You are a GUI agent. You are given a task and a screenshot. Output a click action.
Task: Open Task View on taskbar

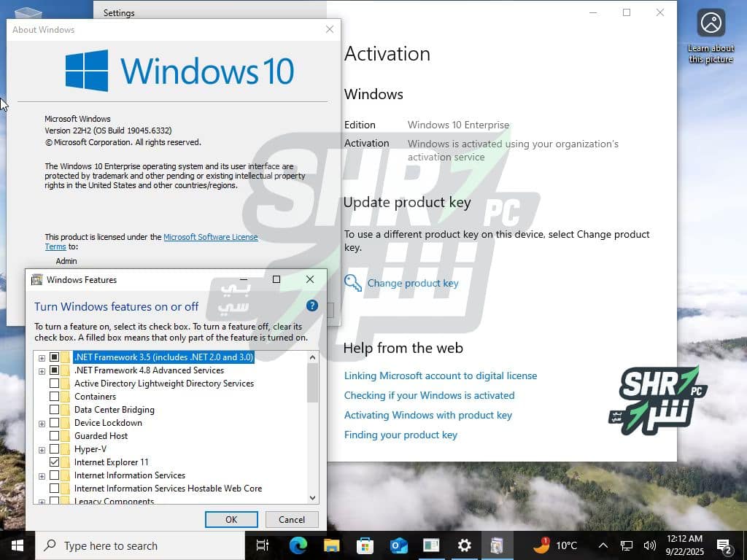(x=263, y=545)
